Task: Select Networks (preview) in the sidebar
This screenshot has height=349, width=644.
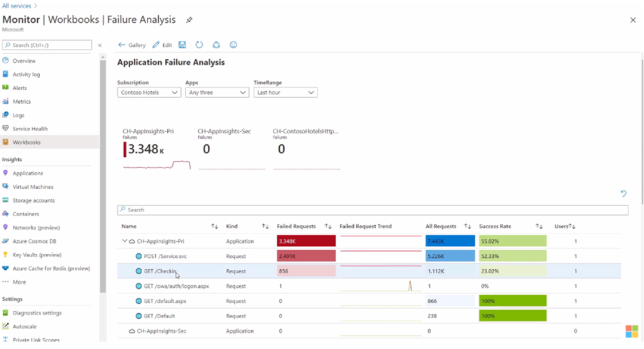Action: tap(36, 228)
